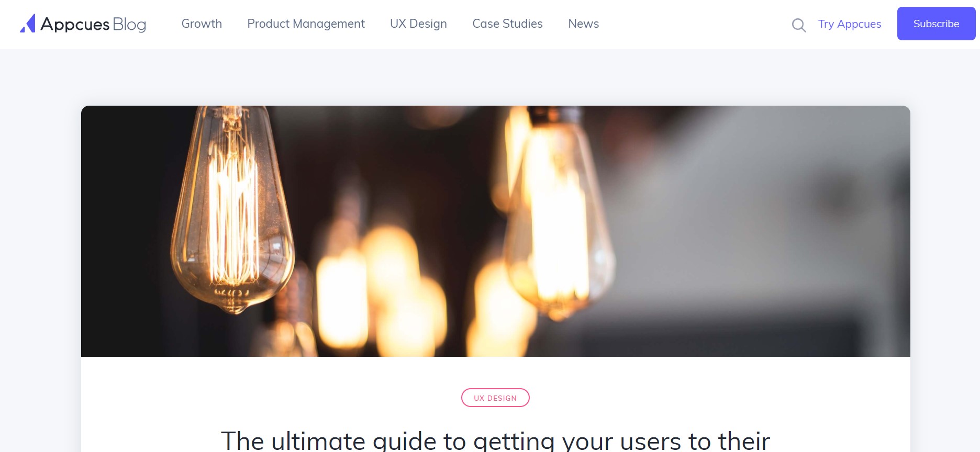Go to Product Management section

(x=306, y=24)
